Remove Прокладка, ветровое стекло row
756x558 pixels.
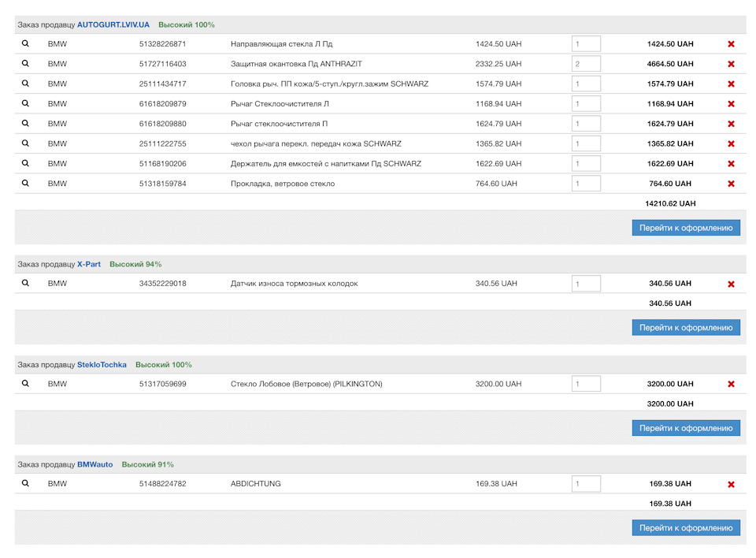pos(731,184)
